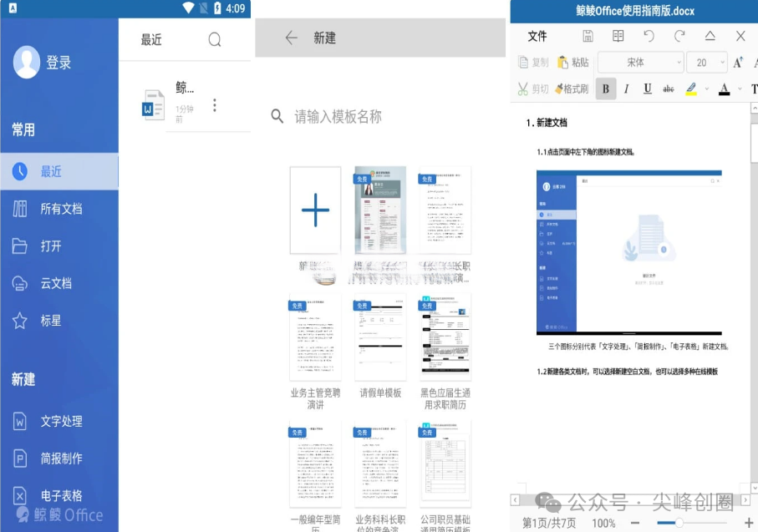Apply yellow highlight color
The height and width of the screenshot is (532, 758).
point(691,89)
